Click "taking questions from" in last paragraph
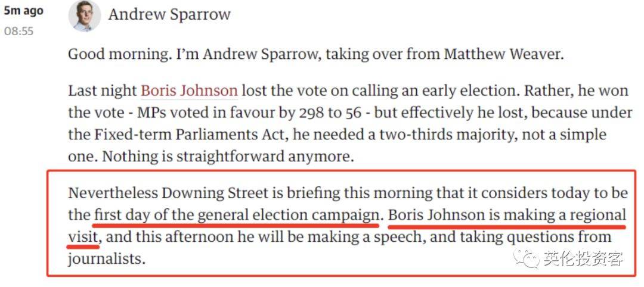Viewport: 644px width, 287px height. coord(552,237)
